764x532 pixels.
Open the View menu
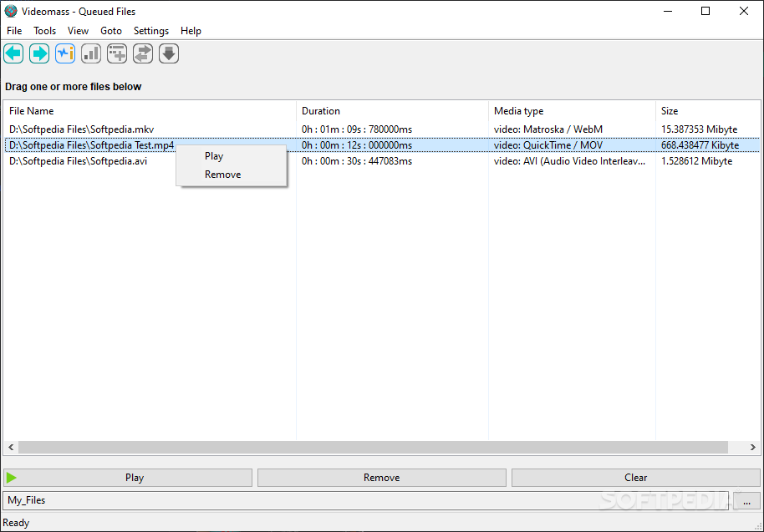tap(78, 31)
